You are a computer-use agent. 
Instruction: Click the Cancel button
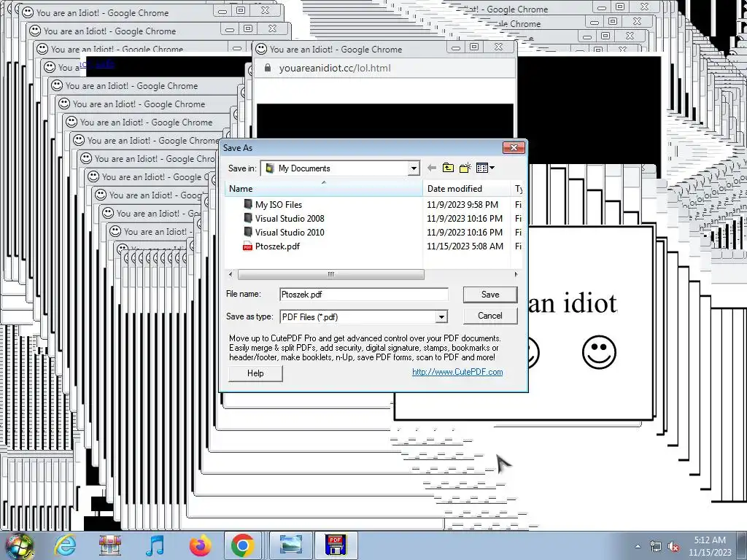pos(490,316)
